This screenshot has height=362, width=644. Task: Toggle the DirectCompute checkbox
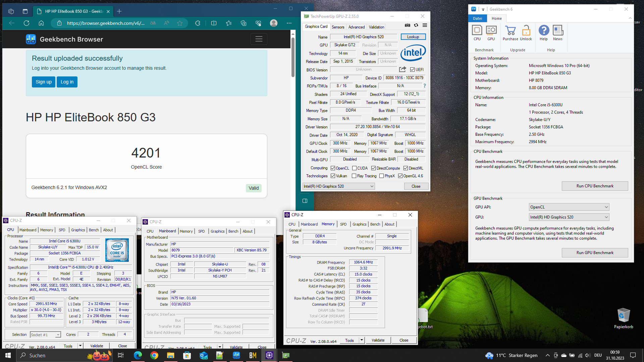click(x=373, y=168)
